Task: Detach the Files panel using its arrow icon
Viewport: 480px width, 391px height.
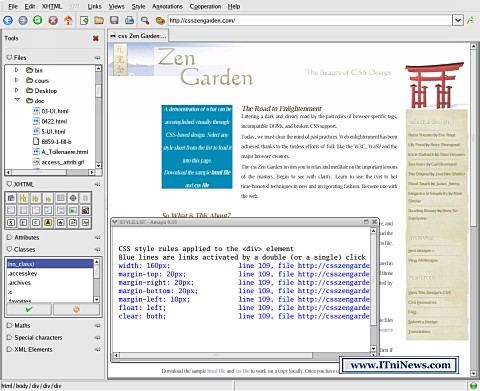Action: 97,58
